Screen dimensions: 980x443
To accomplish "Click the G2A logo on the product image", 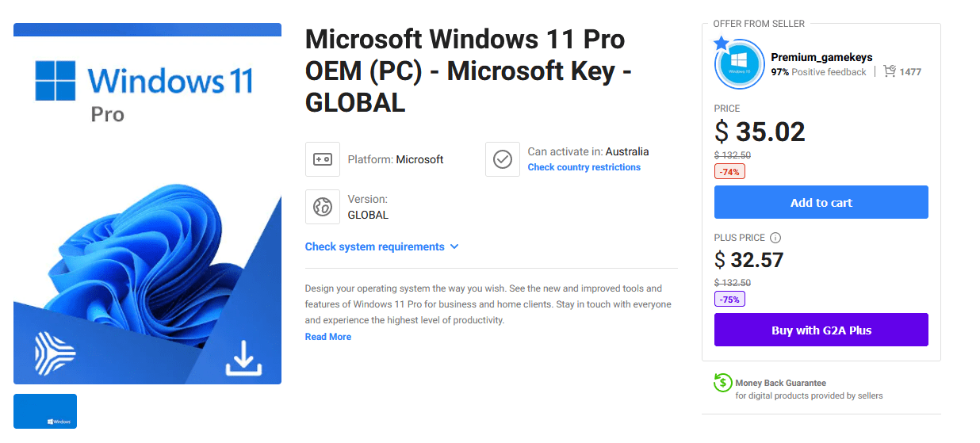I will tap(56, 351).
